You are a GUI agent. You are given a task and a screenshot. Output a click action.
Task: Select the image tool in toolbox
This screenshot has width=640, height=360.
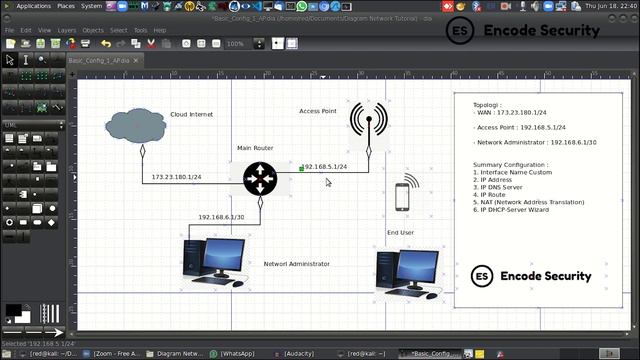coord(42,108)
